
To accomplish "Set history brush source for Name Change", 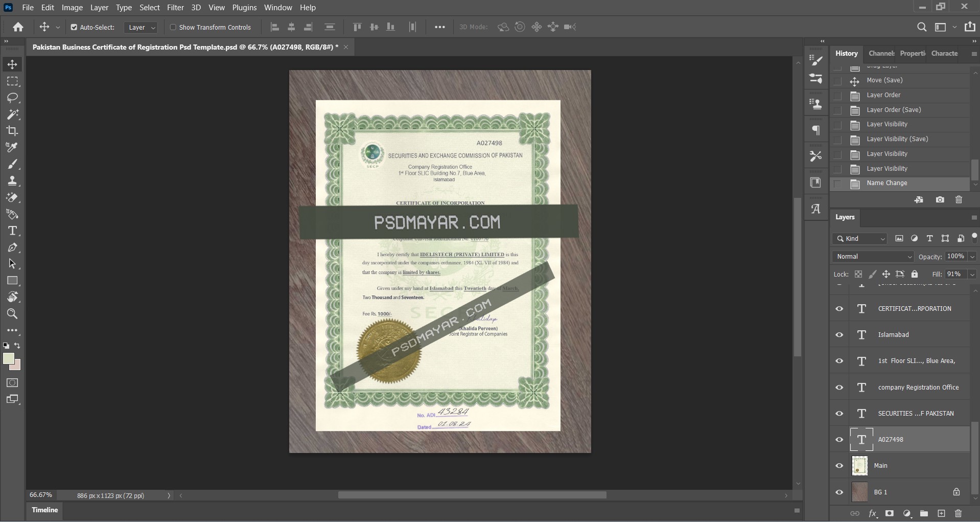I will click(x=837, y=184).
